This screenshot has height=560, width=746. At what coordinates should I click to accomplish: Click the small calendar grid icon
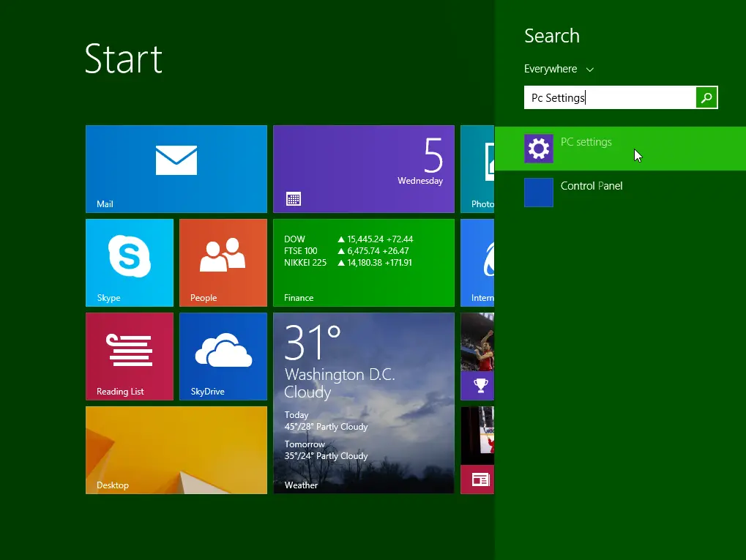(294, 199)
